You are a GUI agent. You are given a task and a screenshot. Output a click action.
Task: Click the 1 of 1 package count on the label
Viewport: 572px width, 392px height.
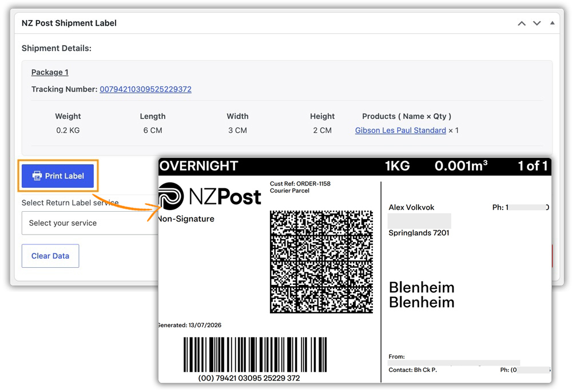point(533,166)
